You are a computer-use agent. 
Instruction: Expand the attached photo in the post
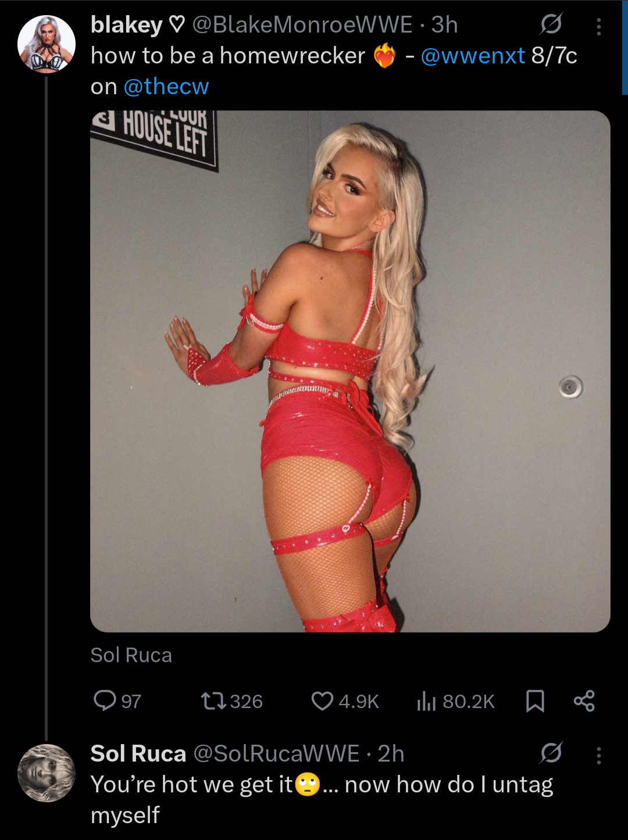point(350,371)
